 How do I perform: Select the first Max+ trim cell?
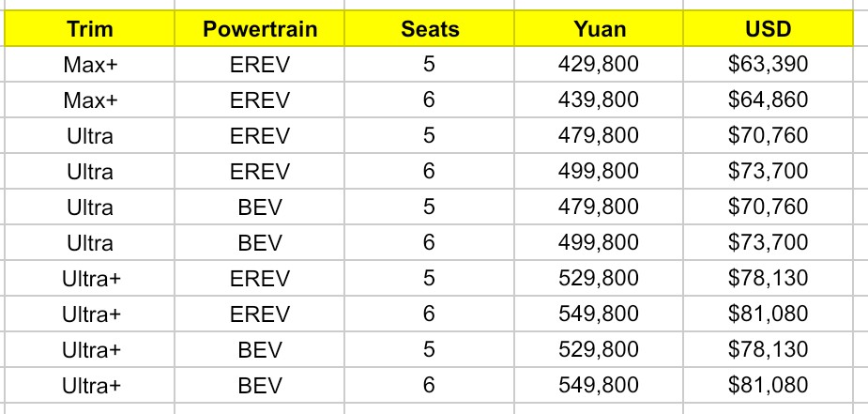(x=90, y=64)
